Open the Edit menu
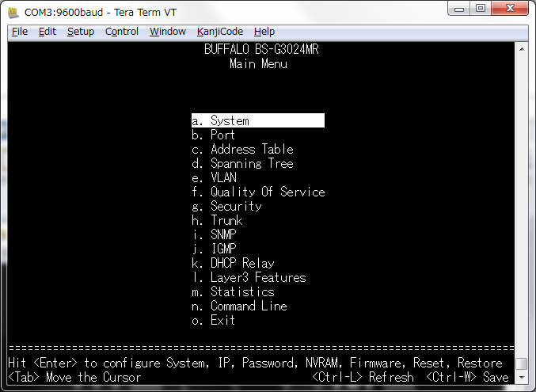 coord(48,32)
